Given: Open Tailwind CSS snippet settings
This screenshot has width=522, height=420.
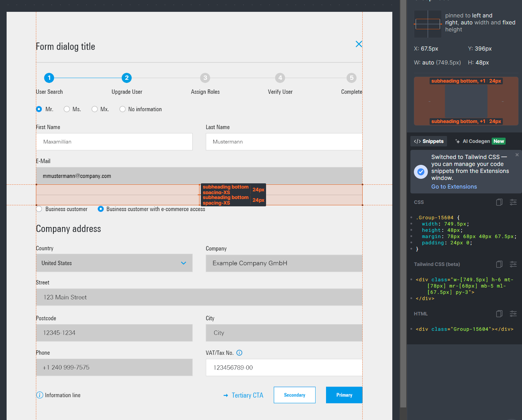Looking at the screenshot, I should coord(513,264).
